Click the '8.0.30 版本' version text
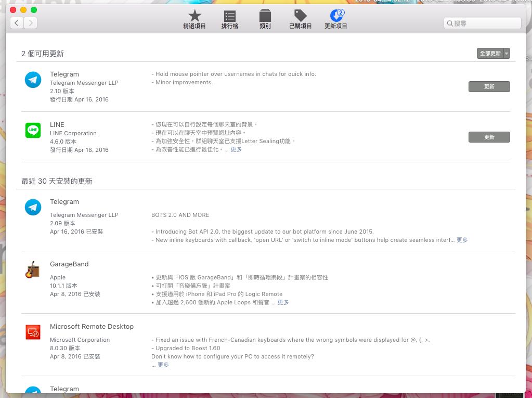Viewport: 532px width, 398px height. (65, 348)
